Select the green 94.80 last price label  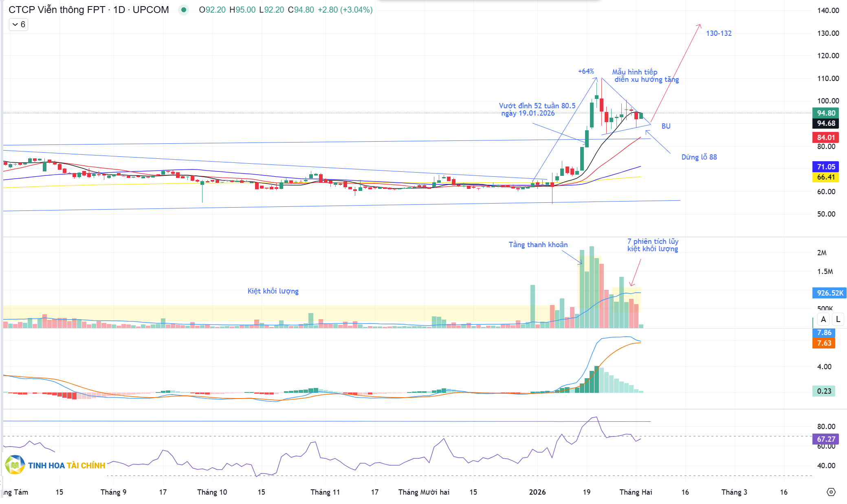(825, 113)
